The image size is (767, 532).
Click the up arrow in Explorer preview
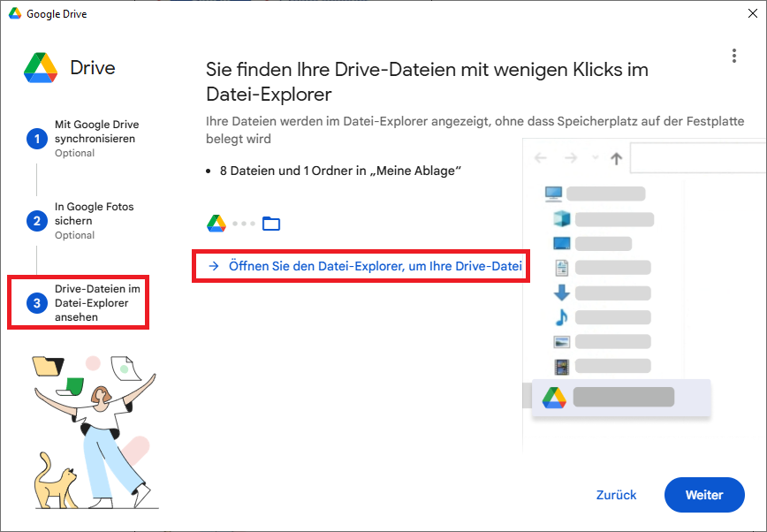pos(616,158)
